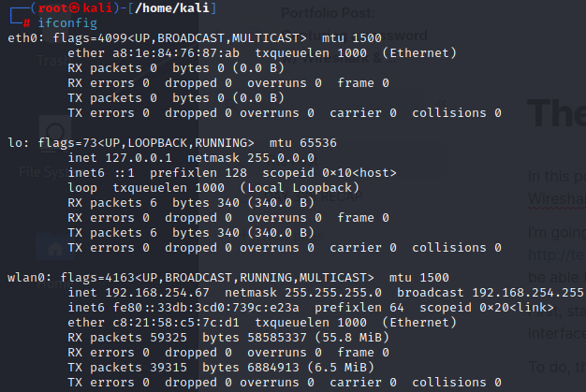Click the # prompt symbol before ifconfig
Screen dimensions: 586x392
[x=27, y=23]
